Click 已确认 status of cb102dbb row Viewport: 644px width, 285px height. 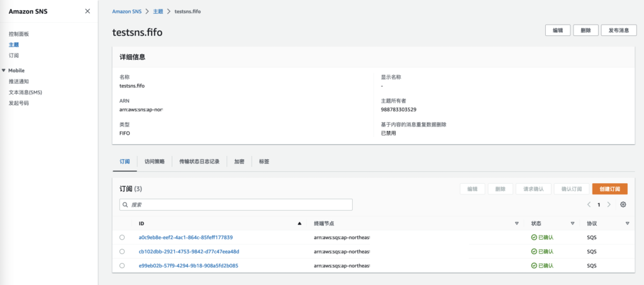point(542,251)
